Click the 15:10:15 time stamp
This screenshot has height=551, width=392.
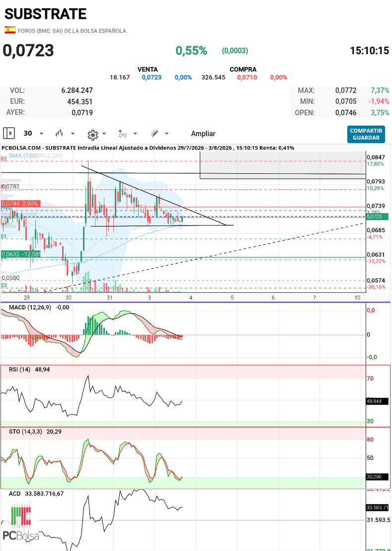click(370, 51)
